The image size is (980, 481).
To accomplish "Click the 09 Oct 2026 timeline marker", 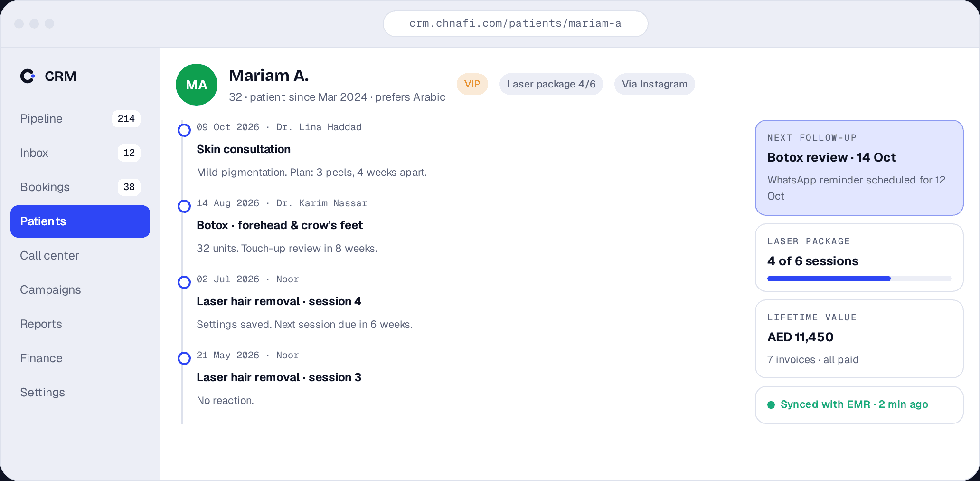I will (184, 130).
